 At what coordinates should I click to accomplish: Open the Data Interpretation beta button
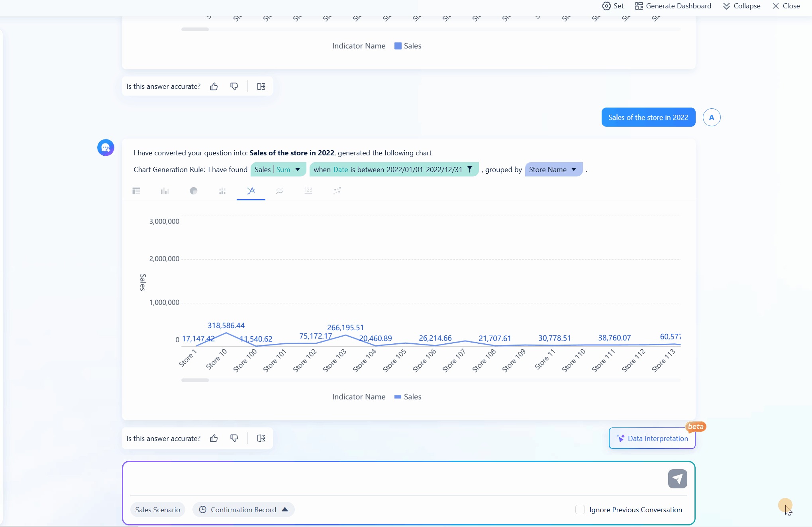(x=652, y=438)
